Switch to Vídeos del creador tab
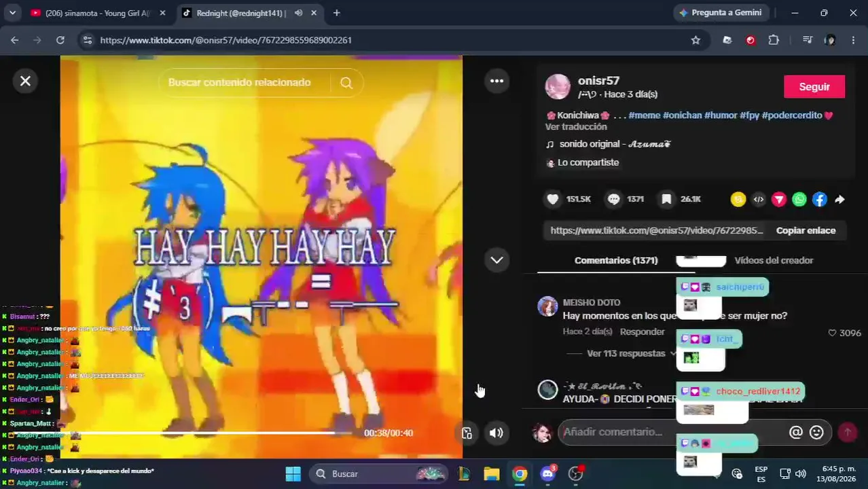868x489 pixels. point(774,260)
